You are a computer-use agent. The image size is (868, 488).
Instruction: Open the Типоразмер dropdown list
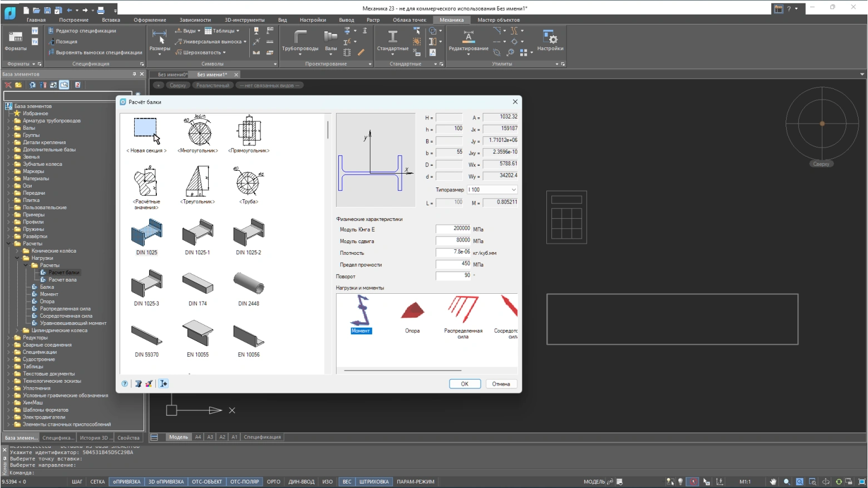point(492,190)
